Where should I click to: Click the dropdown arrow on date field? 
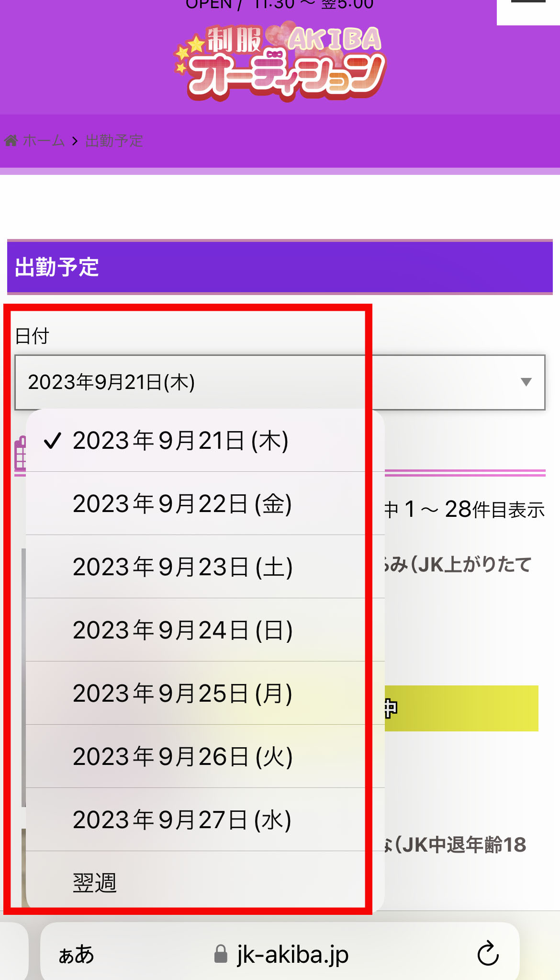tap(526, 382)
